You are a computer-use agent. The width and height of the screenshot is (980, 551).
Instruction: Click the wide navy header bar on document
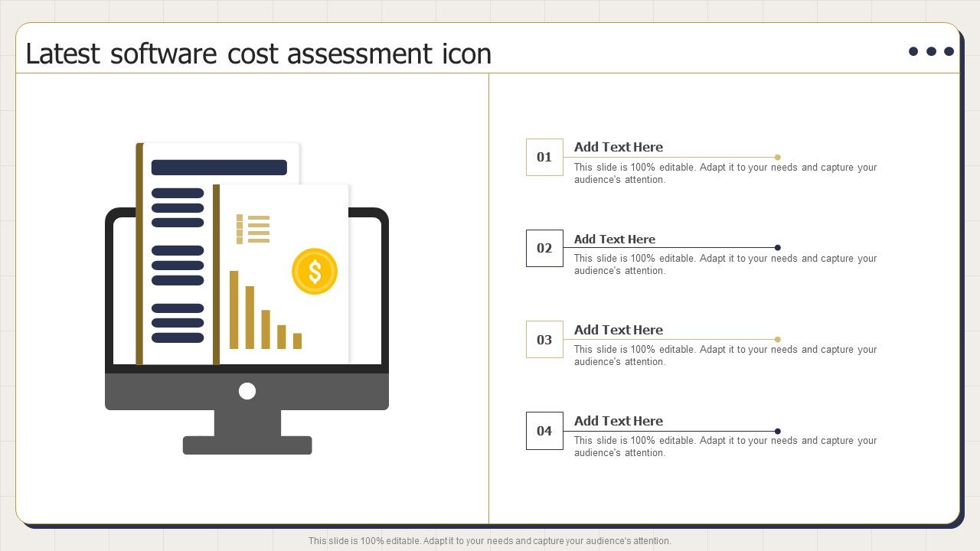pyautogui.click(x=219, y=168)
